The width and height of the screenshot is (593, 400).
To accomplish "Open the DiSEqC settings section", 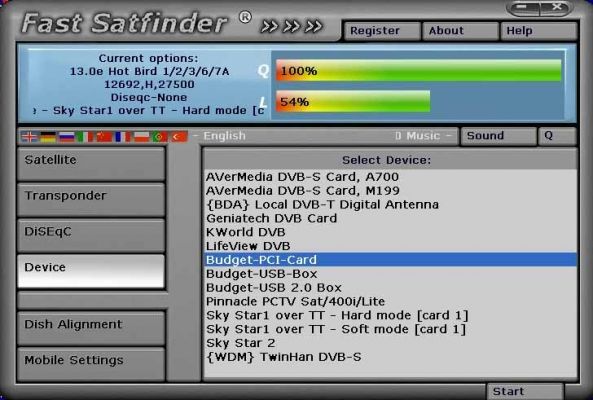I will pyautogui.click(x=91, y=236).
